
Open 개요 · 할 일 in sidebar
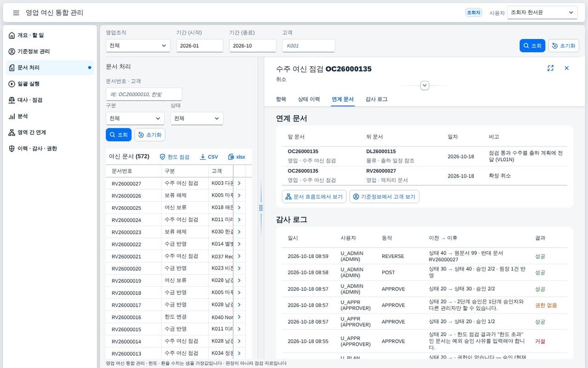50,35
